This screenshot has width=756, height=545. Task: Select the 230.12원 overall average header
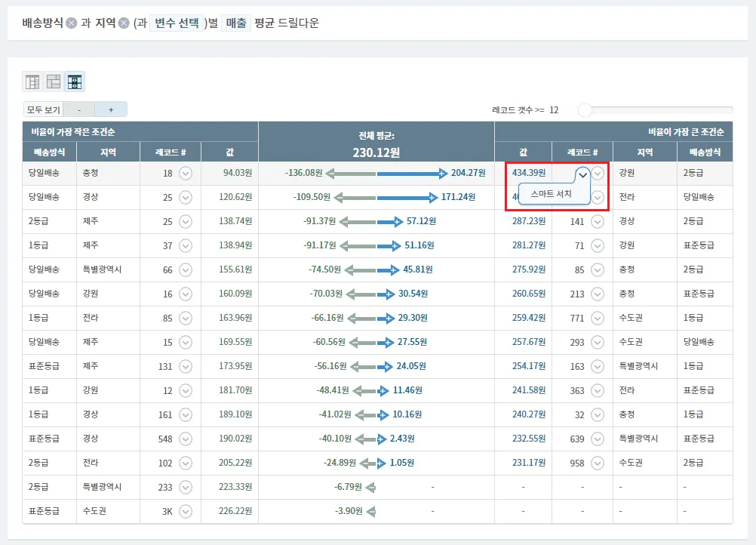click(x=376, y=152)
